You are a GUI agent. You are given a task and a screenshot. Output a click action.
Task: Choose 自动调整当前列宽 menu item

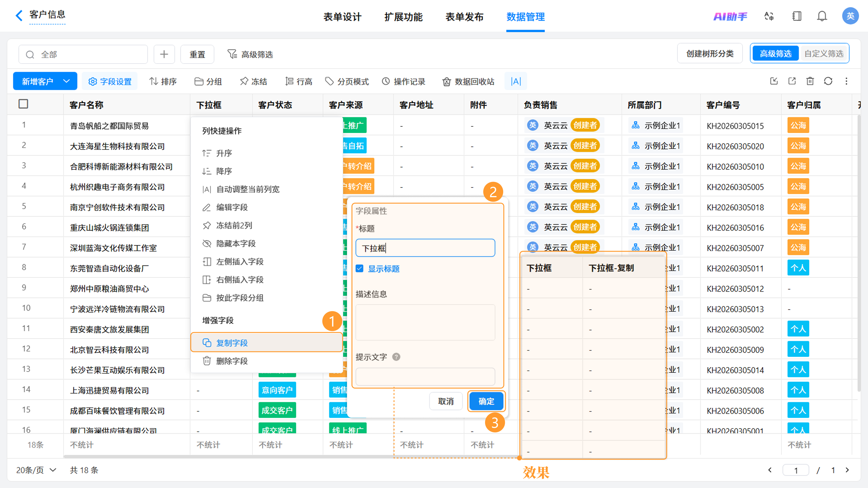pyautogui.click(x=266, y=189)
